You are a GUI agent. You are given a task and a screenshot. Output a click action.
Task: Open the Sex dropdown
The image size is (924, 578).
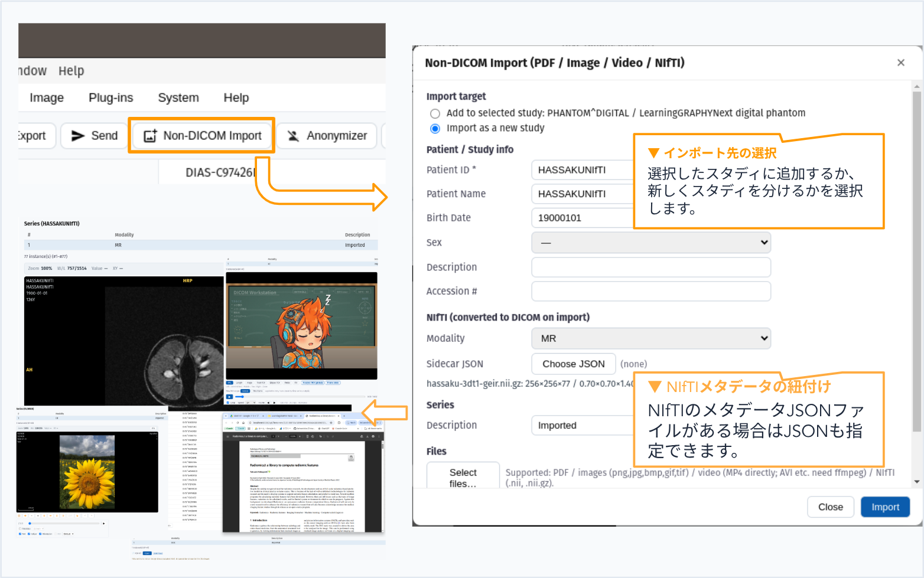coord(651,243)
